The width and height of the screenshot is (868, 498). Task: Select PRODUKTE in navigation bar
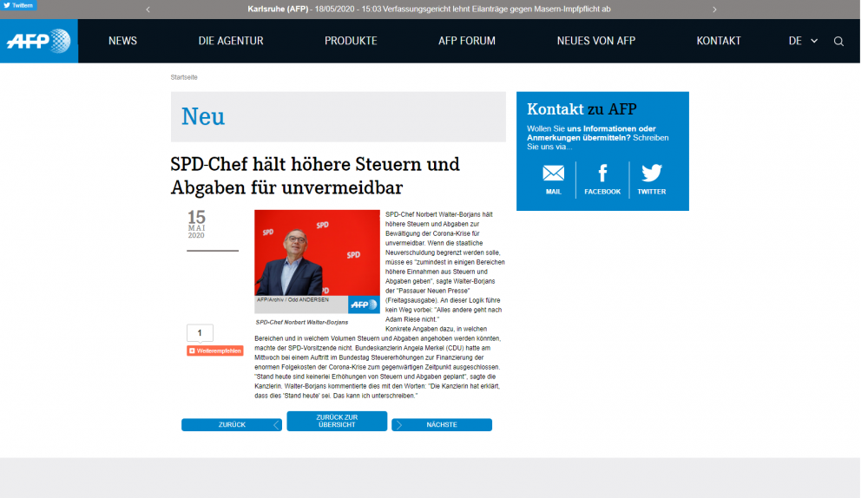pos(351,41)
